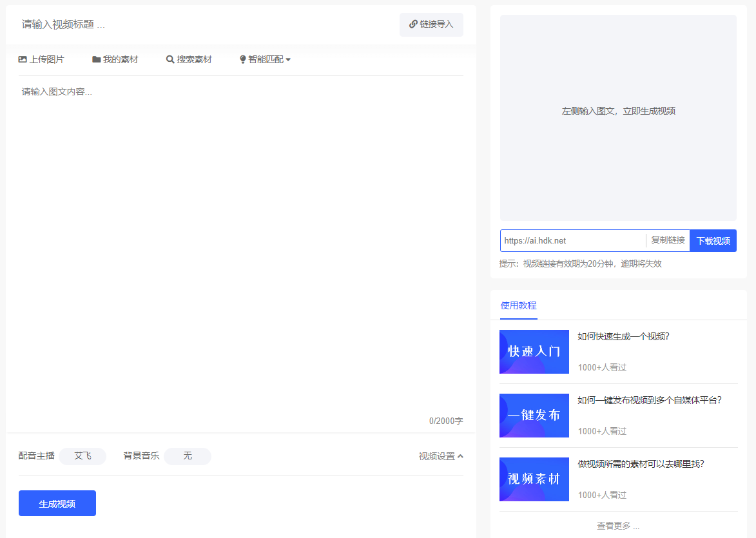The width and height of the screenshot is (756, 538).
Task: Open 我的素材 via the folder icon
Action: (96, 59)
